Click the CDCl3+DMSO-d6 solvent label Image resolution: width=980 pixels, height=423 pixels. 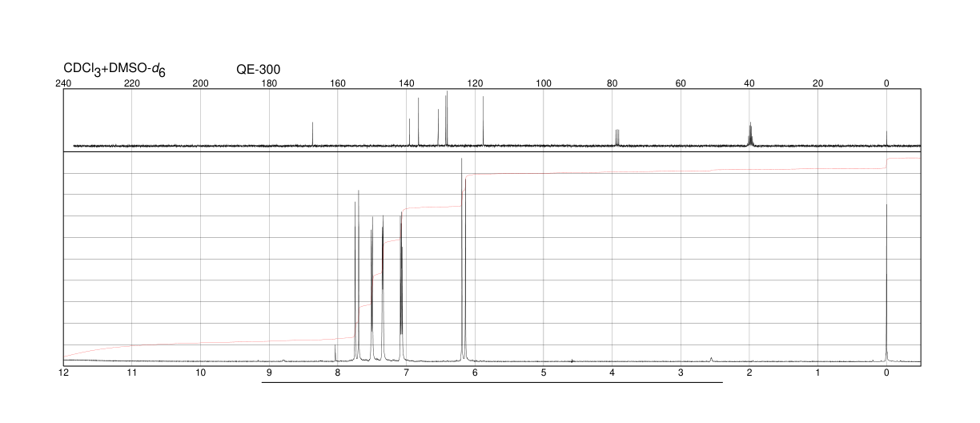114,70
